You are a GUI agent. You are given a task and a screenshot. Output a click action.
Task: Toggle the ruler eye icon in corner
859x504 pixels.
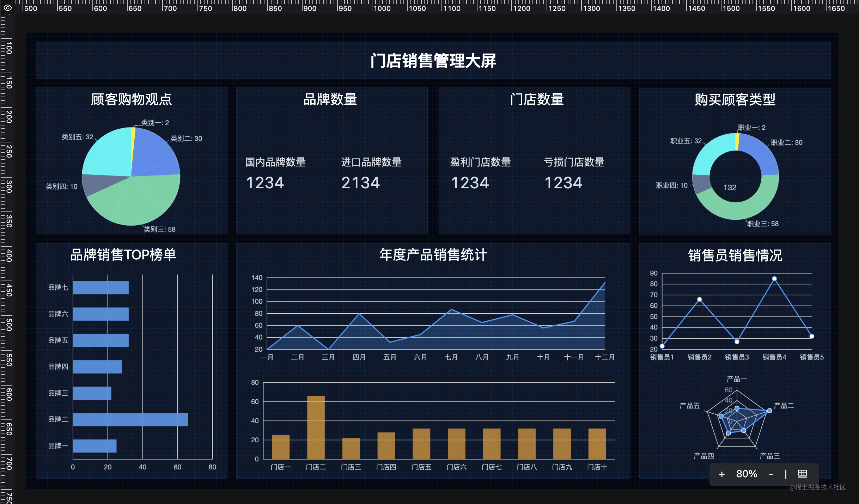pyautogui.click(x=7, y=7)
